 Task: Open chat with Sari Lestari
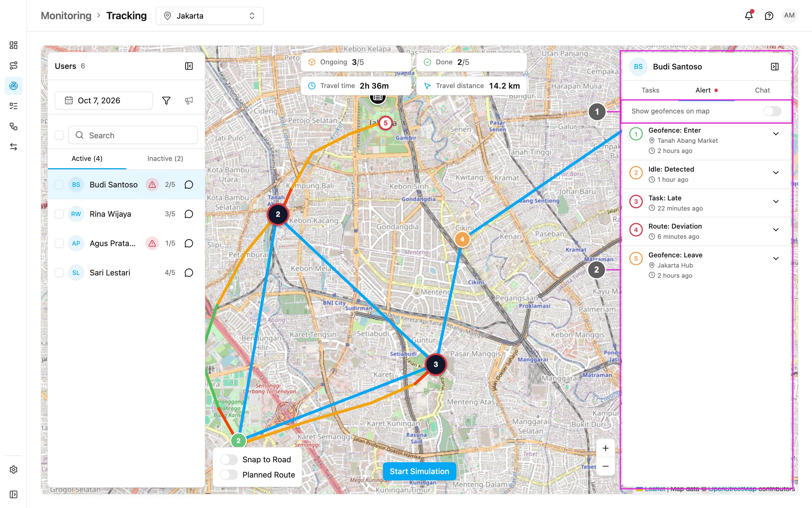[189, 272]
